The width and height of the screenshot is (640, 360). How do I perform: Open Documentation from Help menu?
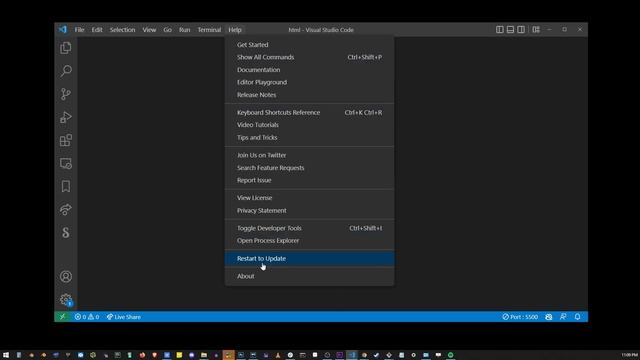pyautogui.click(x=309, y=70)
